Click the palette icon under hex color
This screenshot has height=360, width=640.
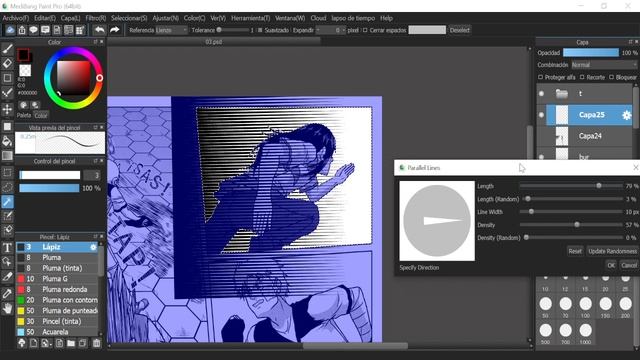click(23, 105)
